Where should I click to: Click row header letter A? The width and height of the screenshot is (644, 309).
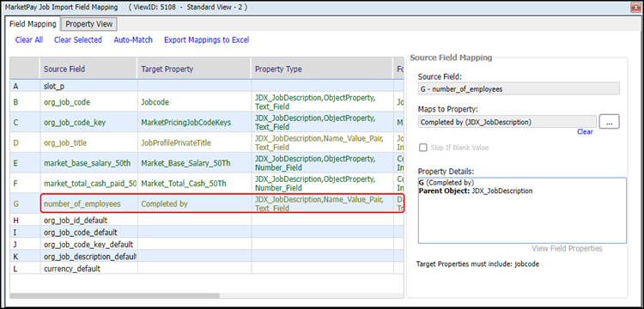25,86
